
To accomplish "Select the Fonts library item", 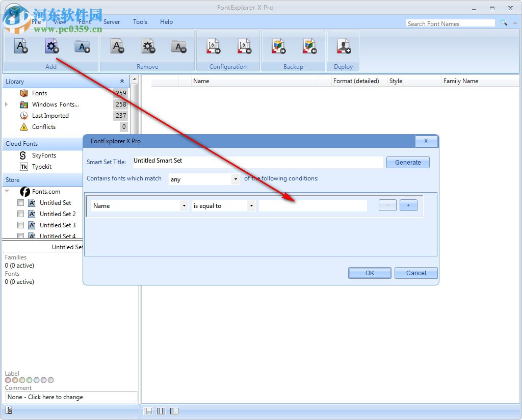I will (39, 93).
